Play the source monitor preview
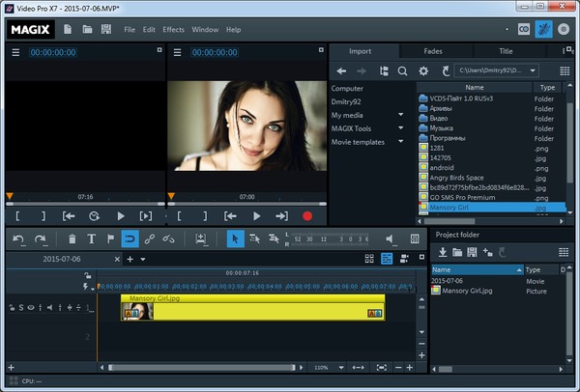 coord(121,216)
